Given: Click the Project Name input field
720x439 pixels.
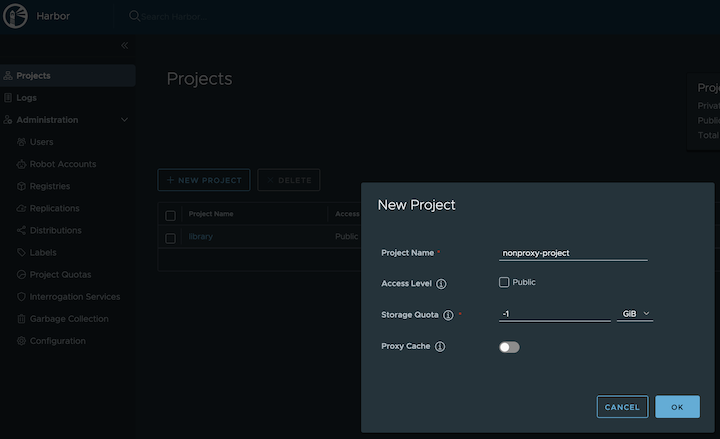Looking at the screenshot, I should (x=573, y=253).
